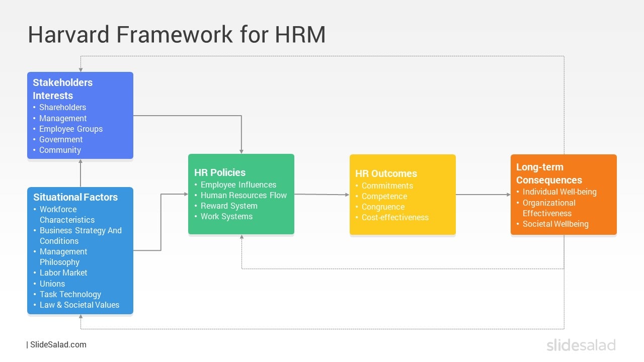
Task: Click the Reward System bullet
Action: (229, 206)
